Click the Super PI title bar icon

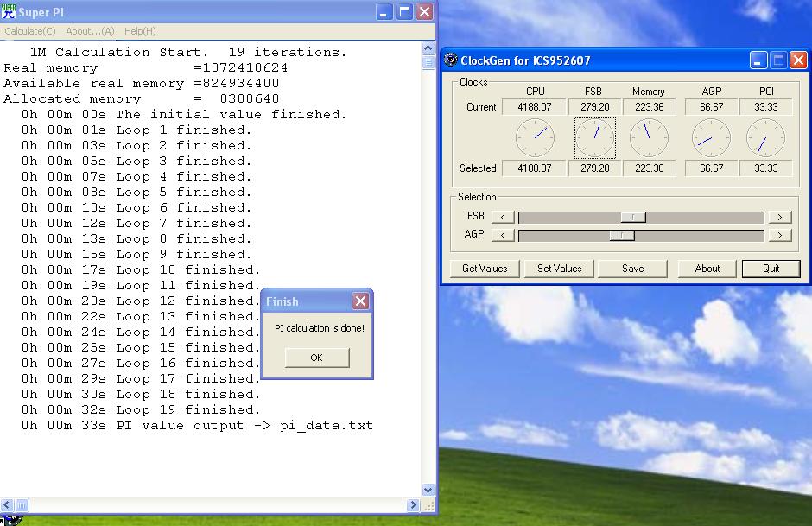coord(9,11)
